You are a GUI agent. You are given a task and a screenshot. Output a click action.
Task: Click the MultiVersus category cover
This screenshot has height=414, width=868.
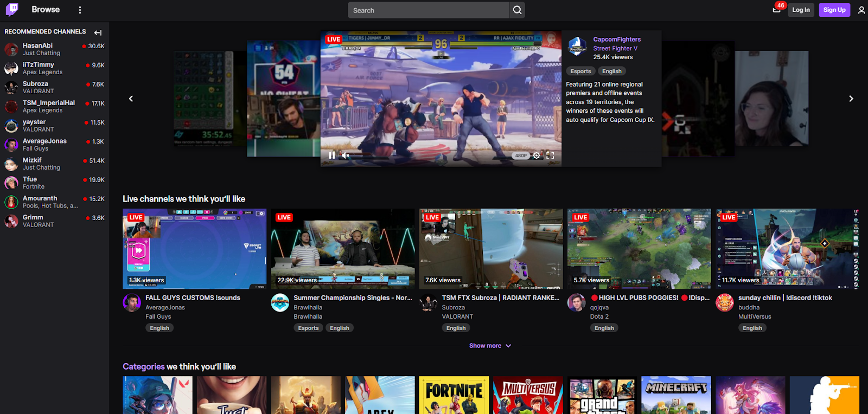pyautogui.click(x=528, y=395)
